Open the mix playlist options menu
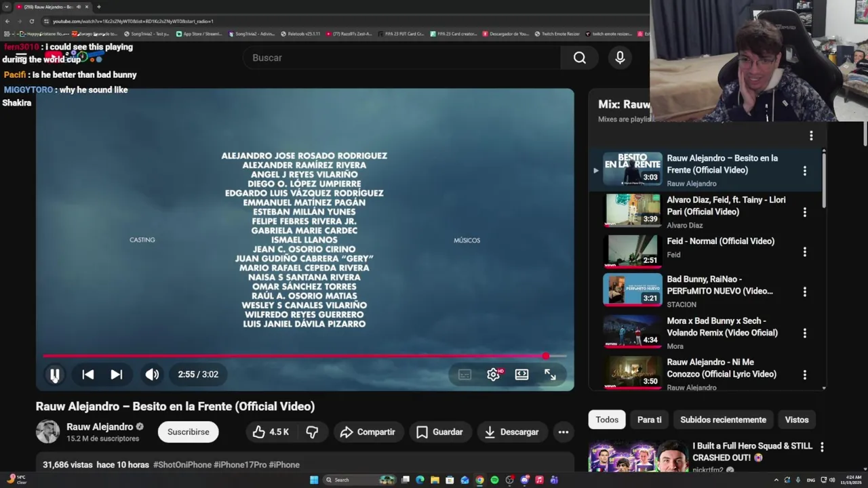This screenshot has height=488, width=868. [x=811, y=136]
